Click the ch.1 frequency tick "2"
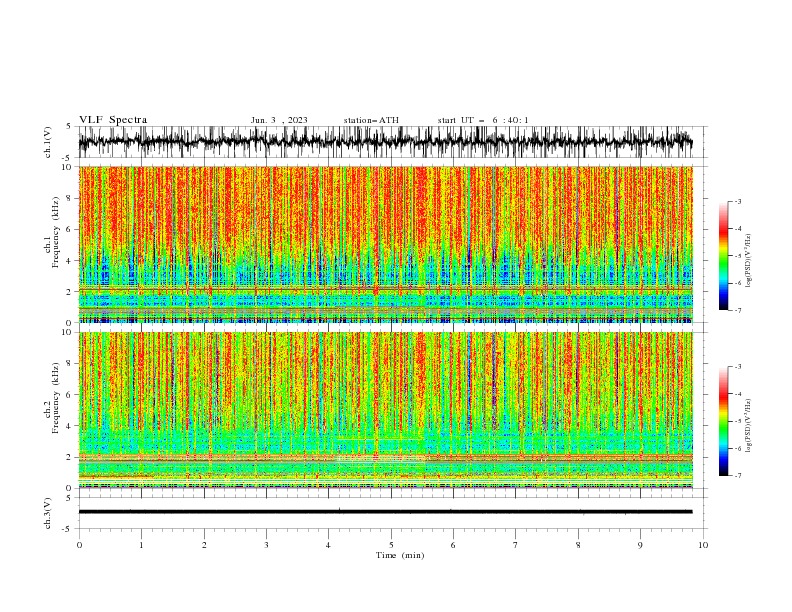The height and width of the screenshot is (612, 792). 69,292
